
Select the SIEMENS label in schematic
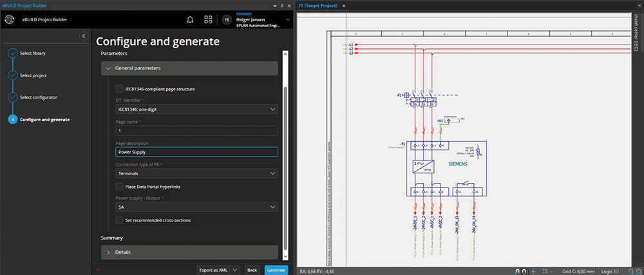coord(457,164)
